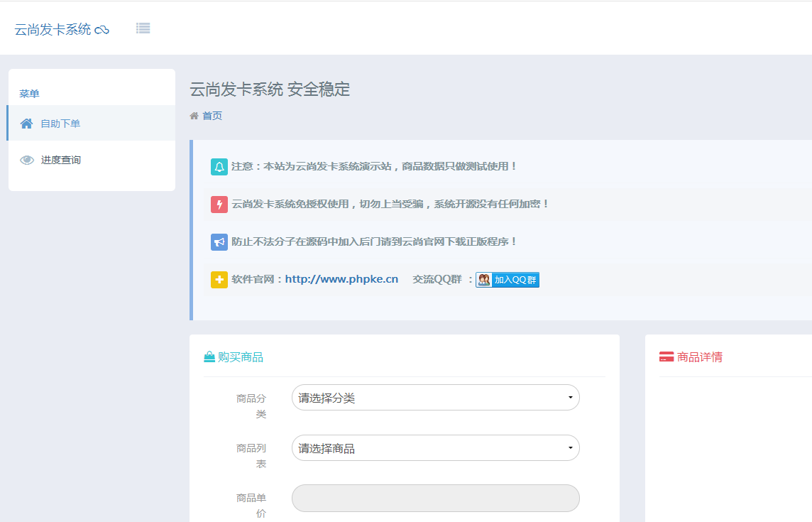Click the teal bell notice icon

point(219,167)
